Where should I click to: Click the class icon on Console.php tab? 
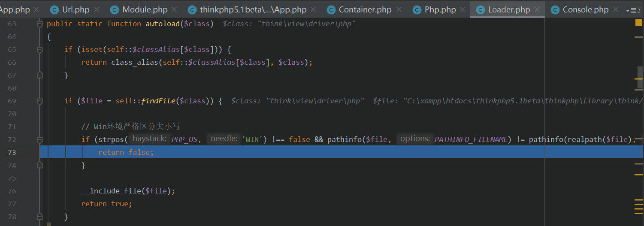555,9
